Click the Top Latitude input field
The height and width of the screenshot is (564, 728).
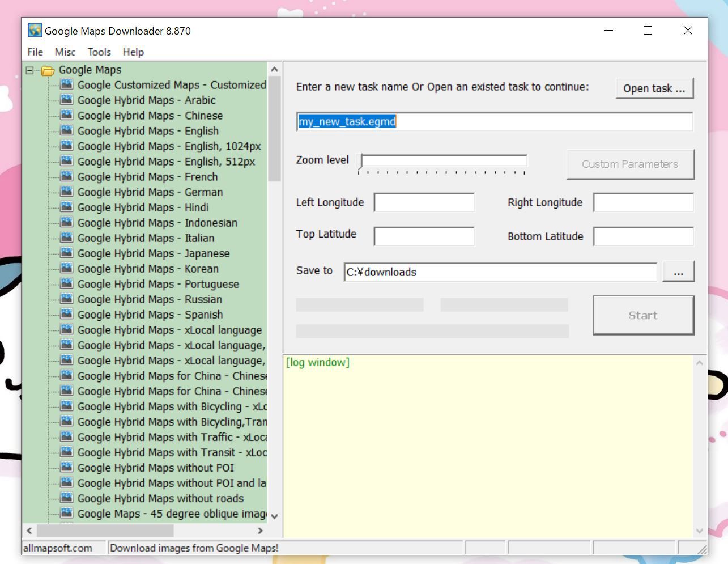tap(424, 236)
